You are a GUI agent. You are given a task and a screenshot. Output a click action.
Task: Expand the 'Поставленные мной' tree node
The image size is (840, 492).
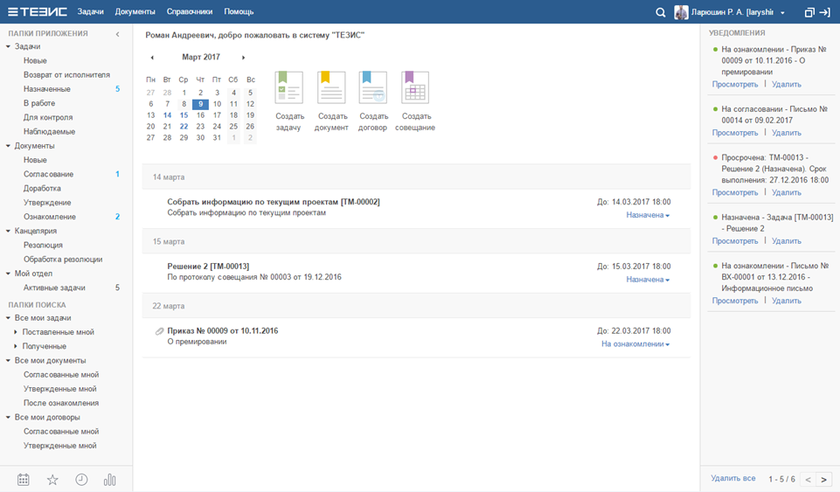(15, 331)
